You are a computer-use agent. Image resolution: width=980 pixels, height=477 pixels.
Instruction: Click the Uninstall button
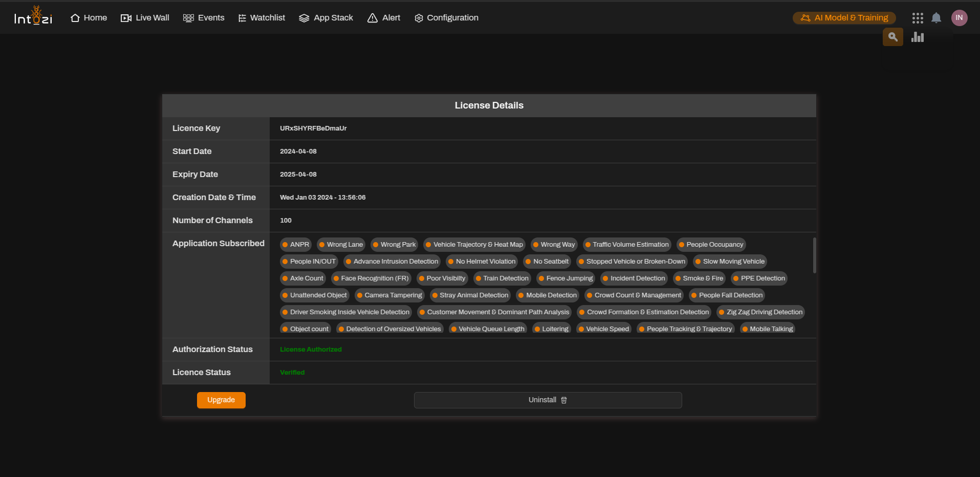click(x=547, y=400)
